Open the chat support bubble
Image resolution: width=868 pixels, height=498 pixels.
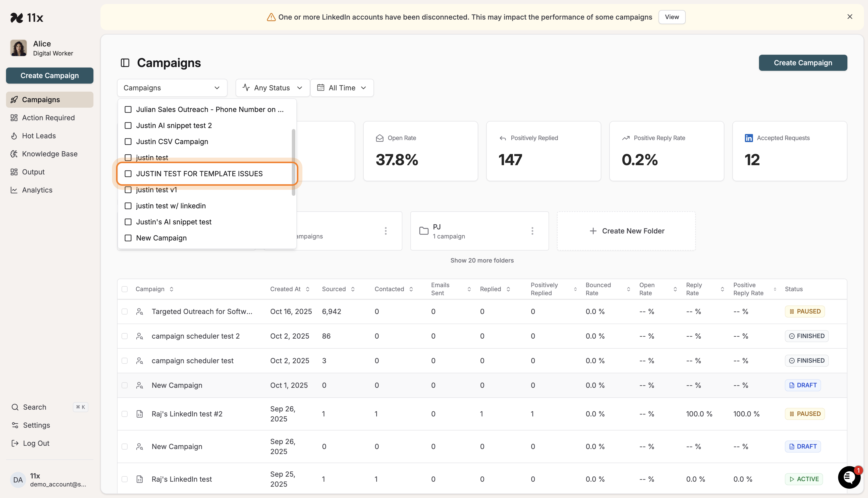tap(849, 477)
